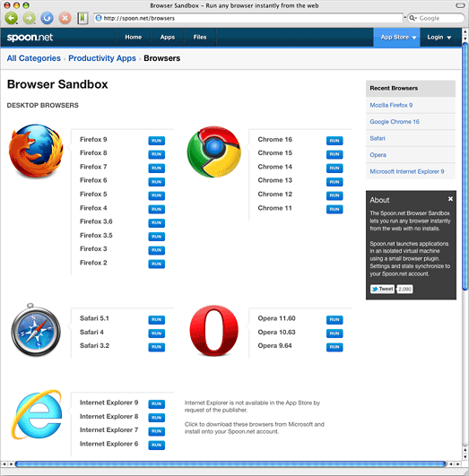This screenshot has width=469, height=476.
Task: Run Chrome 13
Action: tap(334, 182)
